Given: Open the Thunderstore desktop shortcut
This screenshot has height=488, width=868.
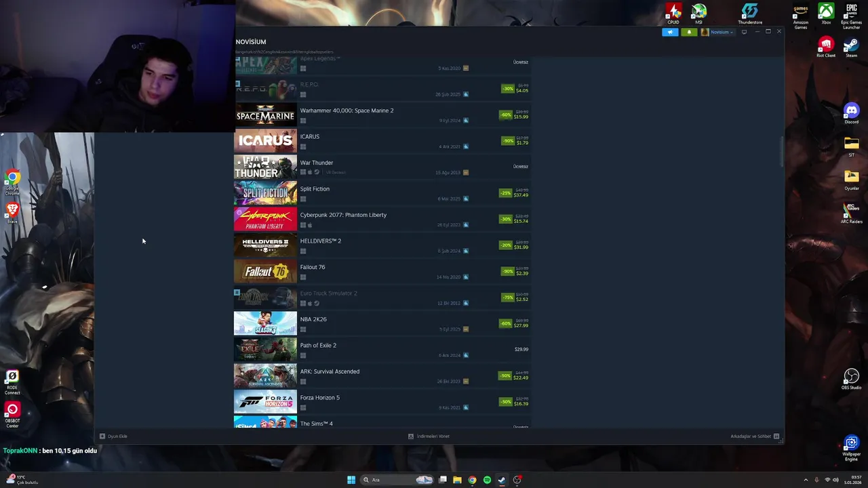Looking at the screenshot, I should tap(750, 14).
